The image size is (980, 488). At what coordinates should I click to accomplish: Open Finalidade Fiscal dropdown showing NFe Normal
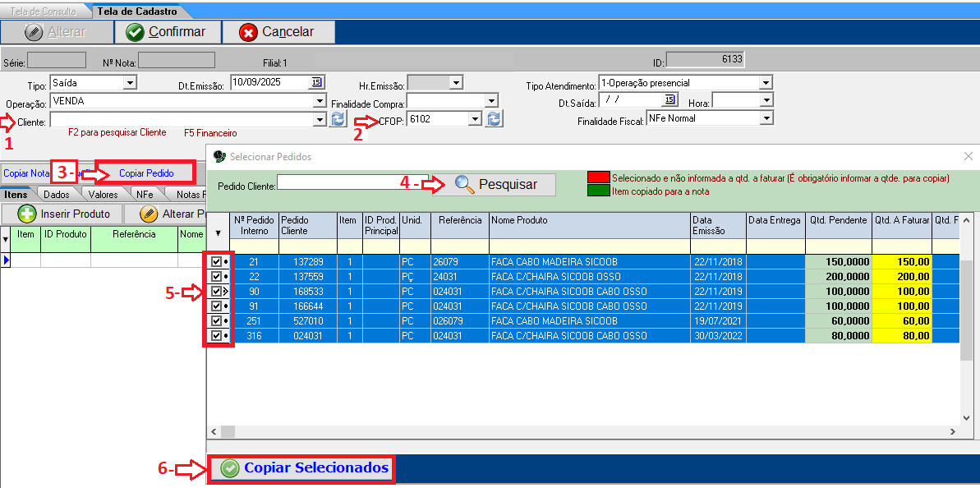click(766, 117)
